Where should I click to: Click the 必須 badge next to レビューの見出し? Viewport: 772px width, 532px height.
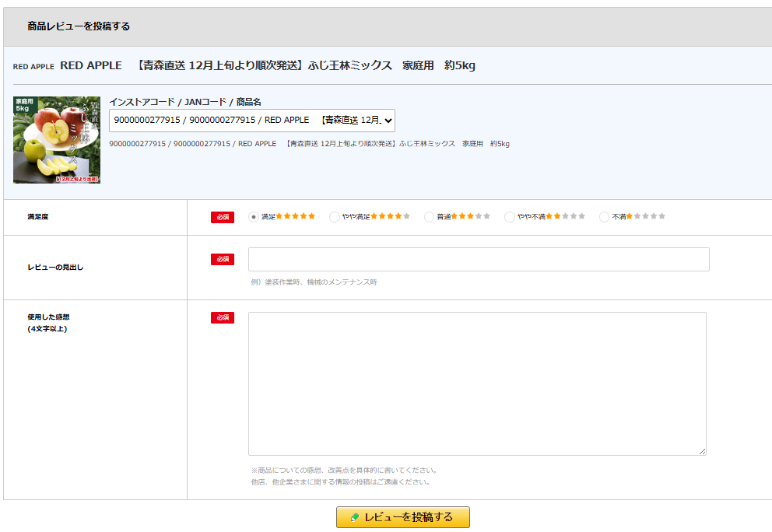tap(223, 259)
